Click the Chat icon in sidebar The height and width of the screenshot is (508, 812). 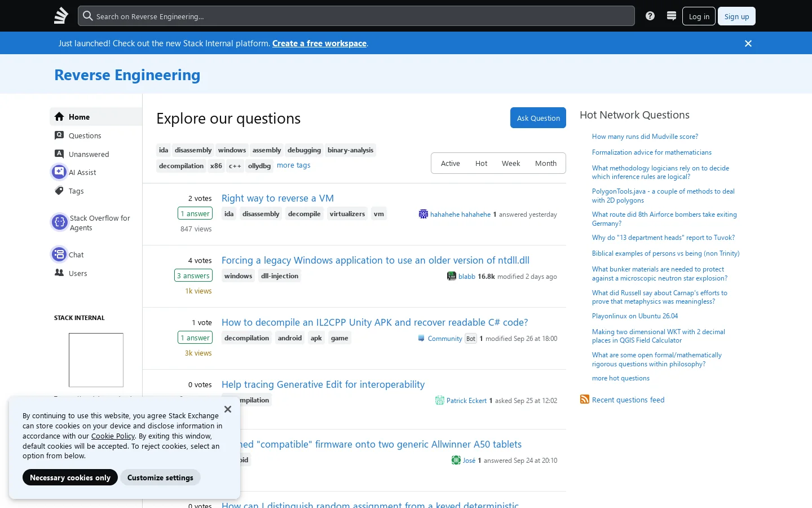coord(59,255)
